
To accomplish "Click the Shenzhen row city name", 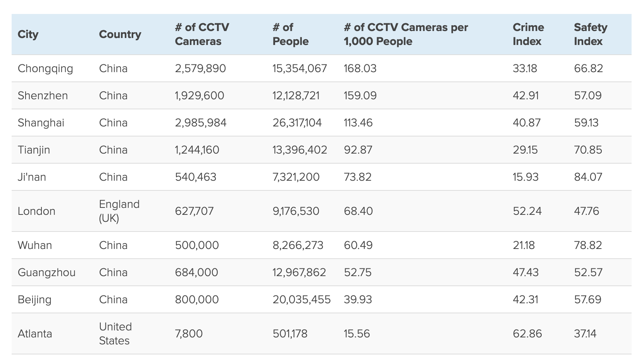I will 43,96.
